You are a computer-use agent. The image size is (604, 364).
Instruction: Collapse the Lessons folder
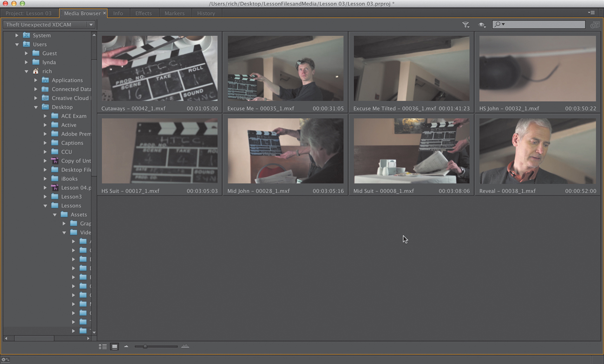(x=45, y=206)
